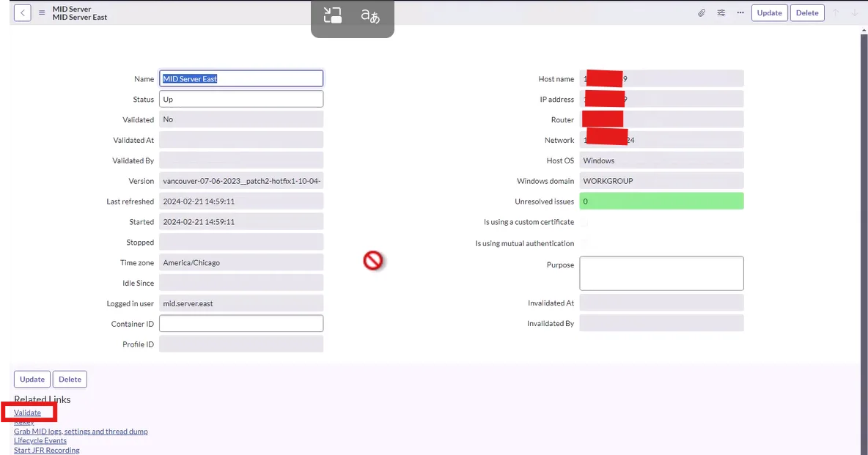Screen dimensions: 868x455
Task: Toggle the 'Is using mutual authentication' checkbox
Action: coord(584,243)
